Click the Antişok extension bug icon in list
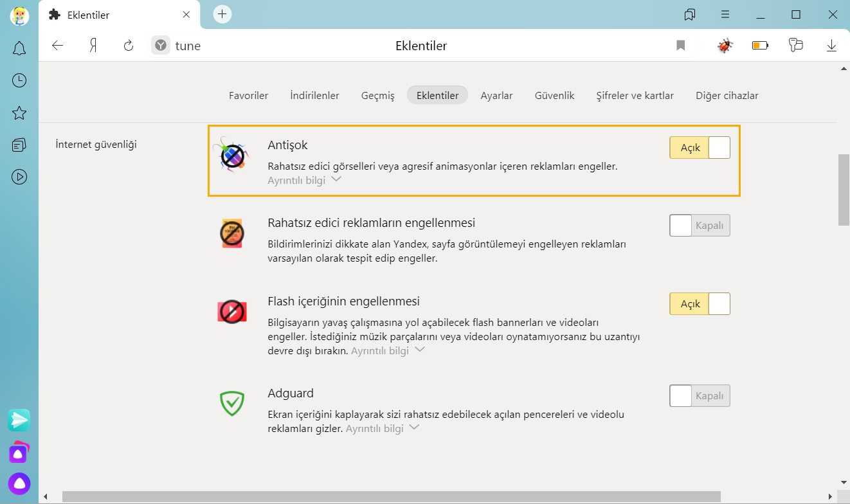The width and height of the screenshot is (850, 504). [231, 155]
